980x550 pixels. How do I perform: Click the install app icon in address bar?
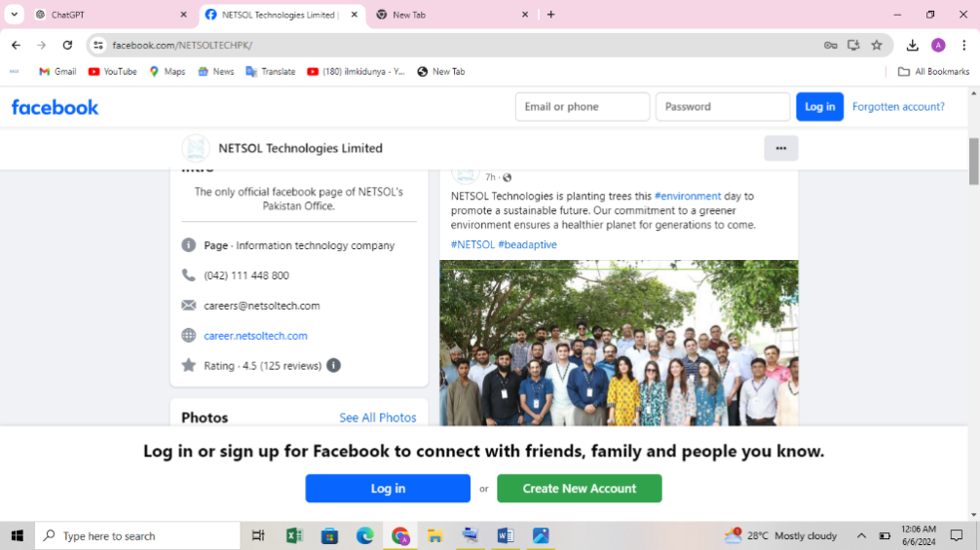pyautogui.click(x=853, y=45)
